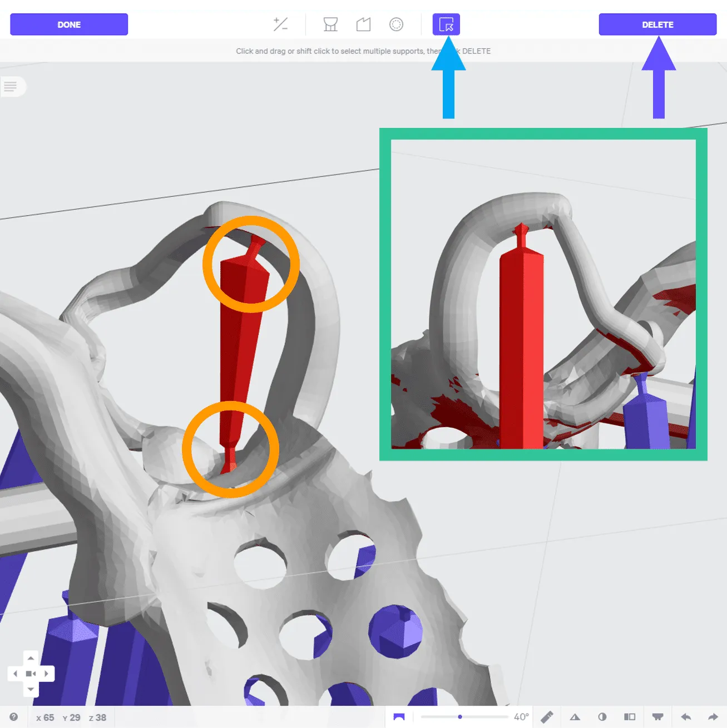Image resolution: width=727 pixels, height=728 pixels.
Task: Rotate the view left with arrow pad
Action: 15,673
